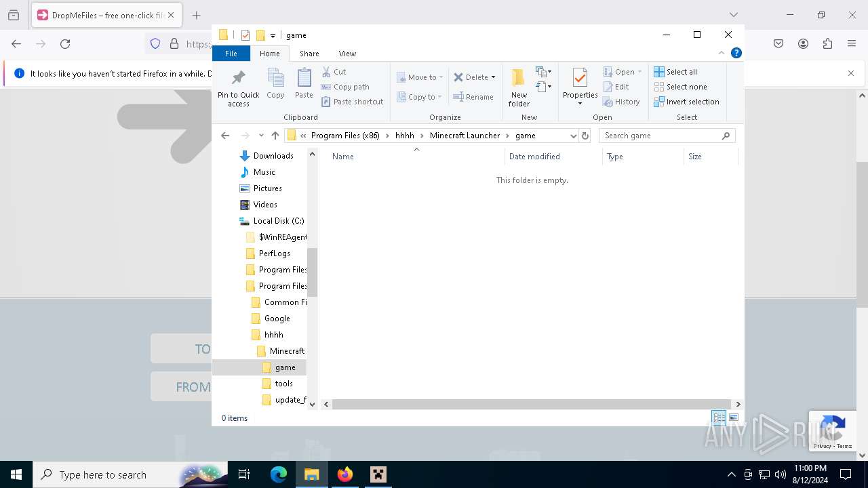
Task: Click horizontal scrollbar in file list
Action: (x=532, y=404)
